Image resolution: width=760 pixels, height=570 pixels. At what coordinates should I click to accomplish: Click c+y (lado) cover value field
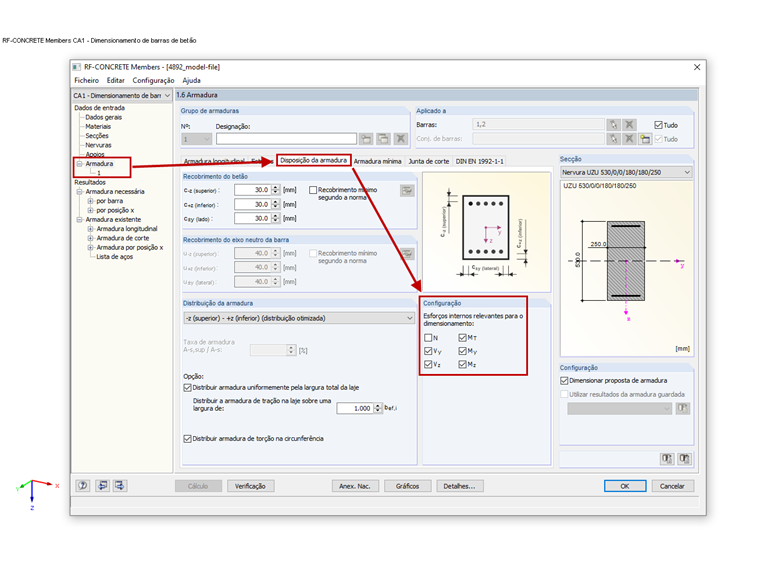[x=253, y=219]
